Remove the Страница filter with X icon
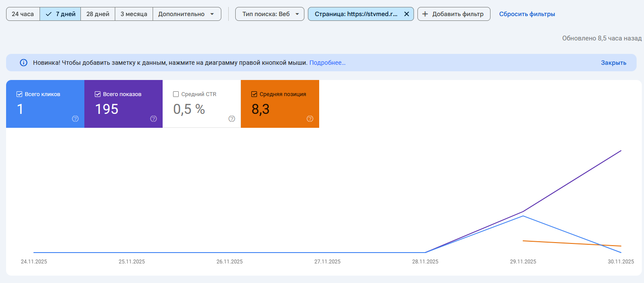This screenshot has width=644, height=283. 406,14
